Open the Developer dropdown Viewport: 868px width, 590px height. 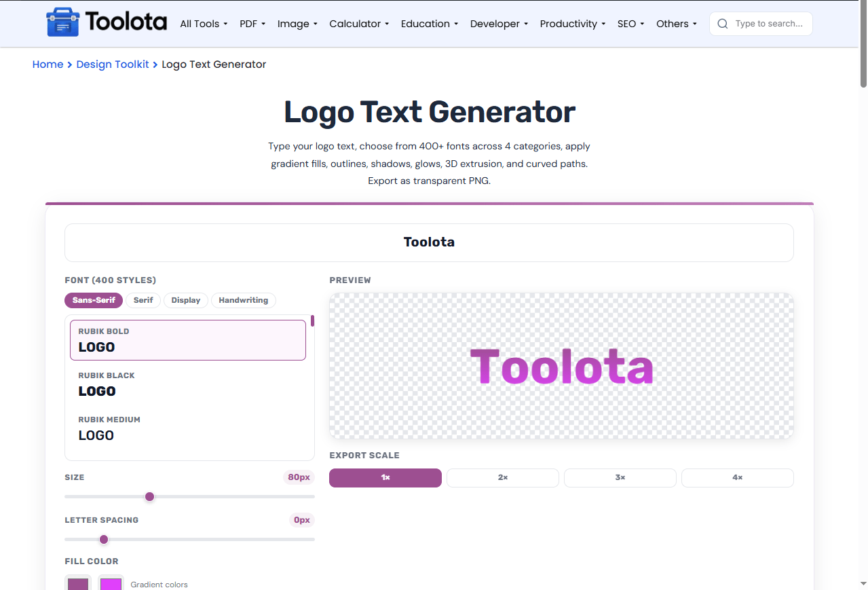[x=499, y=24]
